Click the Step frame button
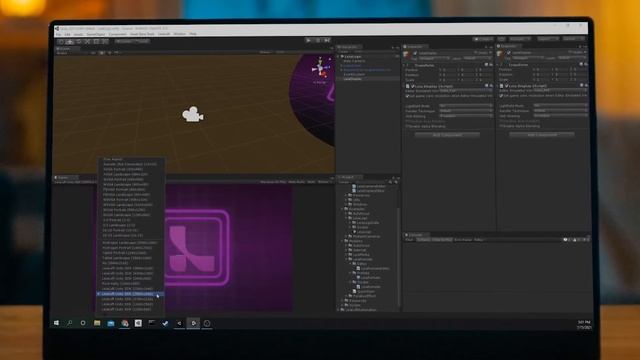Image resolution: width=640 pixels, height=360 pixels. tap(327, 40)
